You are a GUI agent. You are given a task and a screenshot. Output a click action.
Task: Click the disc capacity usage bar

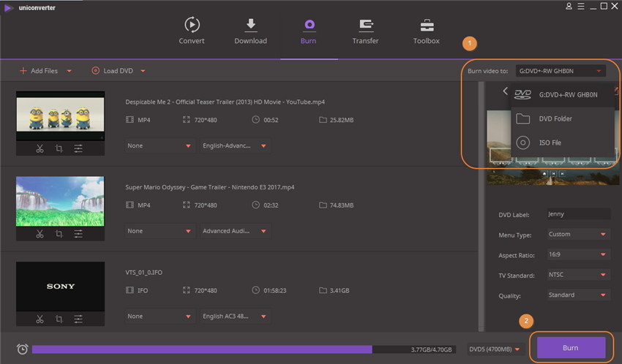coord(244,349)
